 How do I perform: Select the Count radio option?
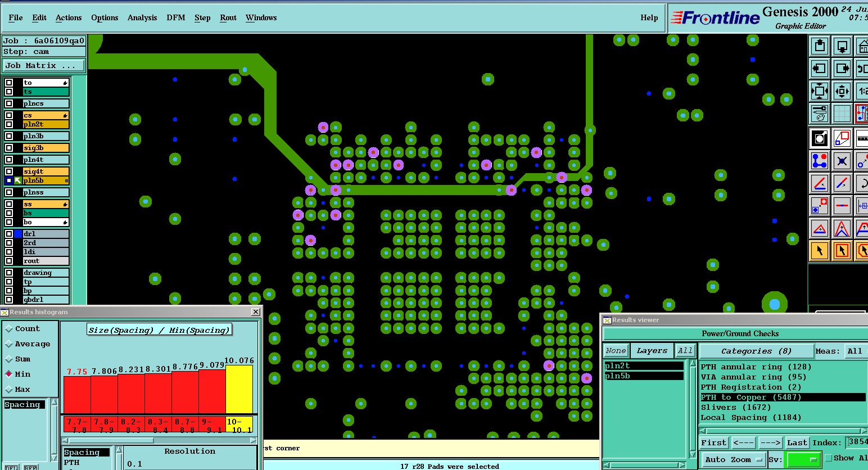pos(9,329)
